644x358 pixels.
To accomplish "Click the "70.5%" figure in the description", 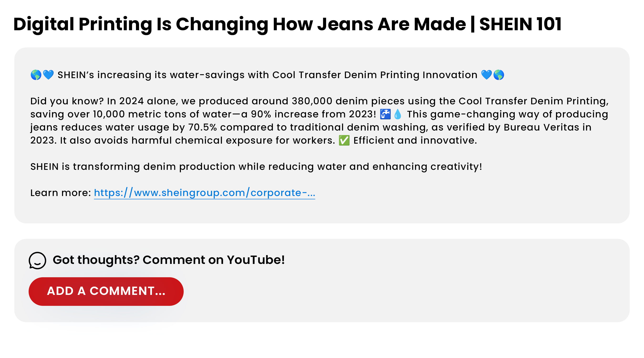I will click(x=203, y=128).
